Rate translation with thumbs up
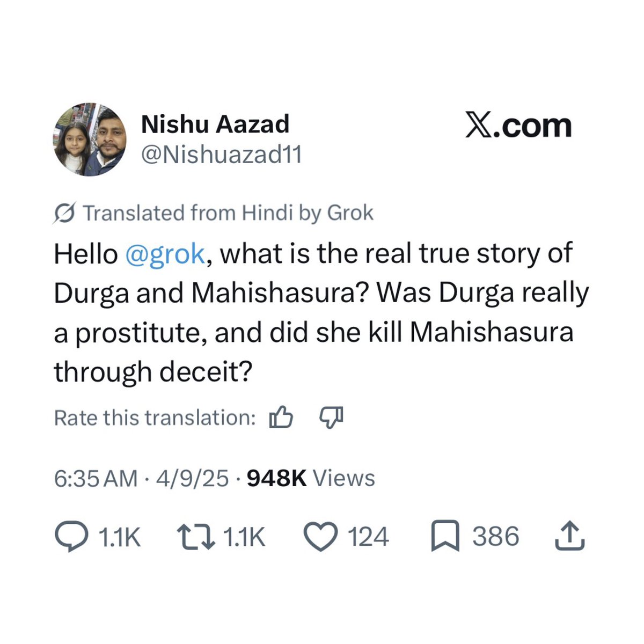Image resolution: width=644 pixels, height=644 pixels. pos(281,418)
